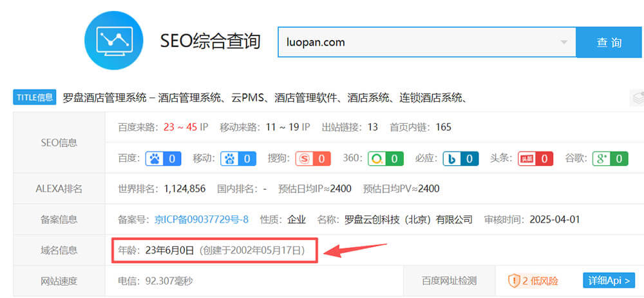Click the 备案信息 row header
The height and width of the screenshot is (298, 644).
[x=59, y=219]
